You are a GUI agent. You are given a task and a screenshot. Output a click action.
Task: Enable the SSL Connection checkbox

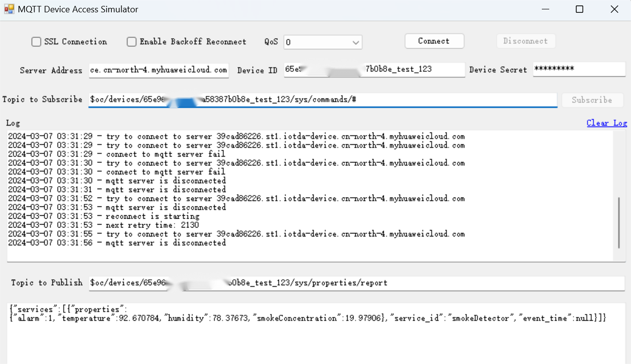[x=36, y=42]
